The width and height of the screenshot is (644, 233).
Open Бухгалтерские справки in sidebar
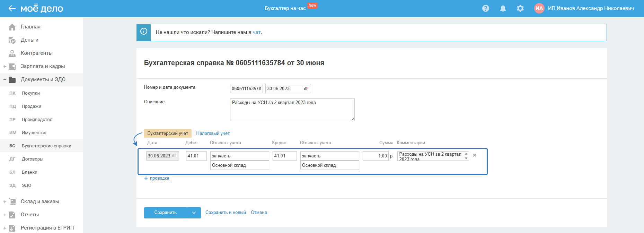(46, 146)
